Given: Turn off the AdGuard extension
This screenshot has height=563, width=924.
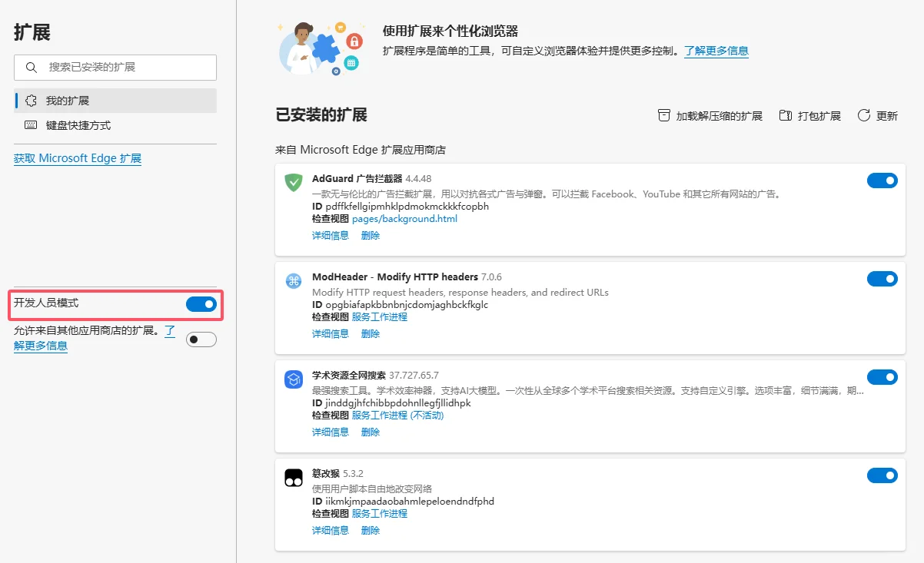Looking at the screenshot, I should click(x=882, y=180).
